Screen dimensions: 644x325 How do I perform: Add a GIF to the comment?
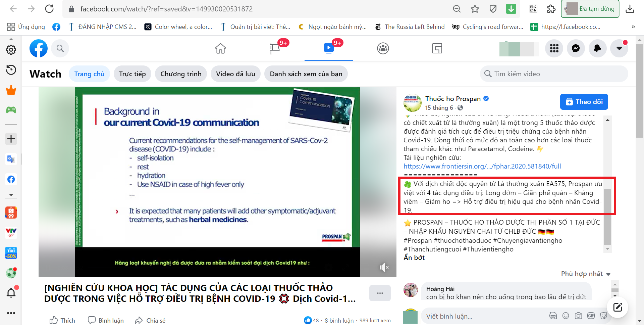(591, 316)
